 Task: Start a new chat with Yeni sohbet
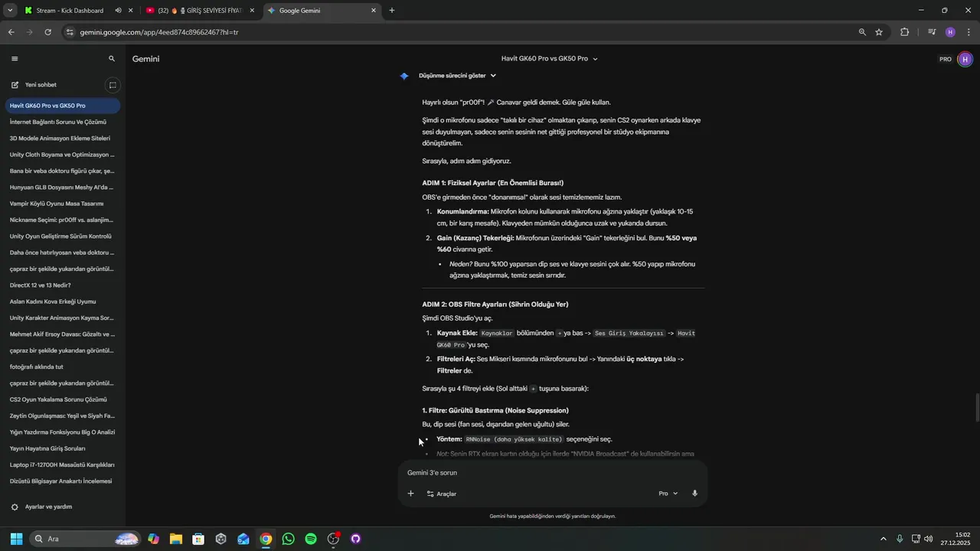point(41,85)
